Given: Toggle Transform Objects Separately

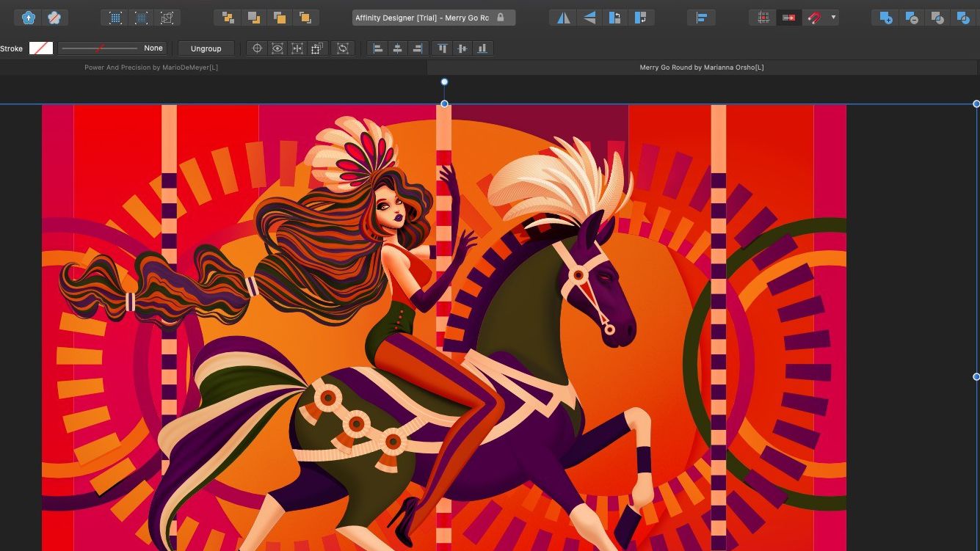Looking at the screenshot, I should 316,48.
